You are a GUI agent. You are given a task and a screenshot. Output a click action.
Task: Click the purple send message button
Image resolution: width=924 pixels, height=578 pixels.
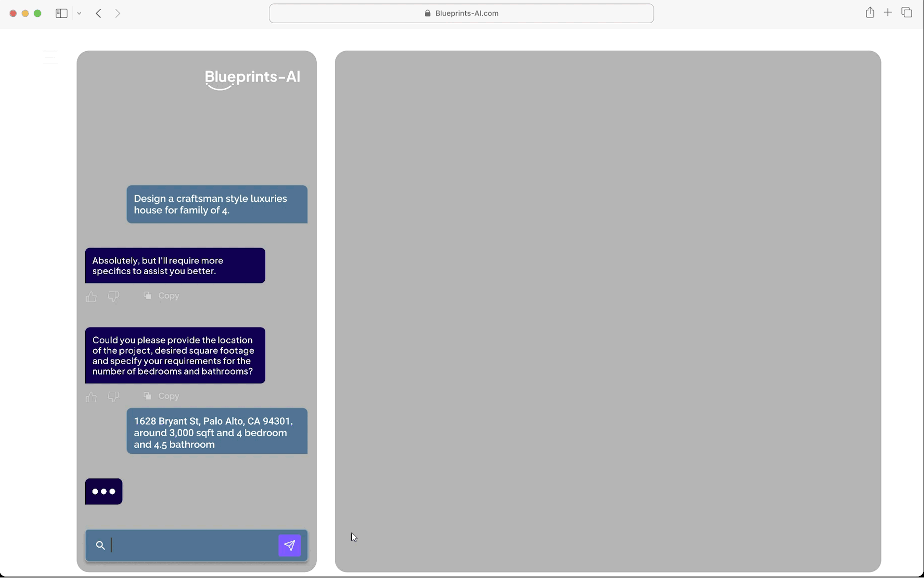(289, 545)
